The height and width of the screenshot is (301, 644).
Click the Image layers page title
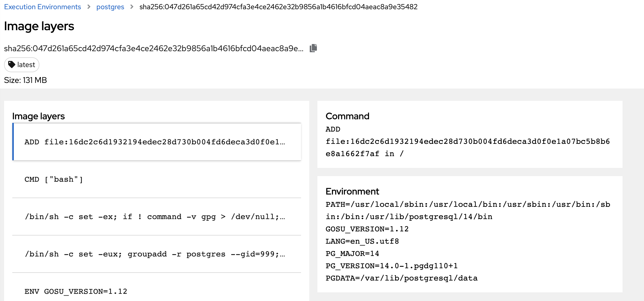(39, 26)
